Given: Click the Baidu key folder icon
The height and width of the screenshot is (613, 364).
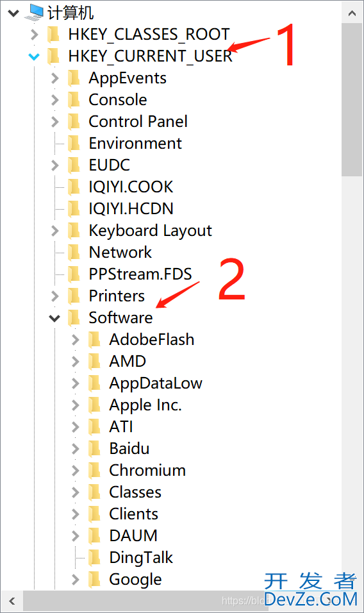Looking at the screenshot, I should 94,449.
